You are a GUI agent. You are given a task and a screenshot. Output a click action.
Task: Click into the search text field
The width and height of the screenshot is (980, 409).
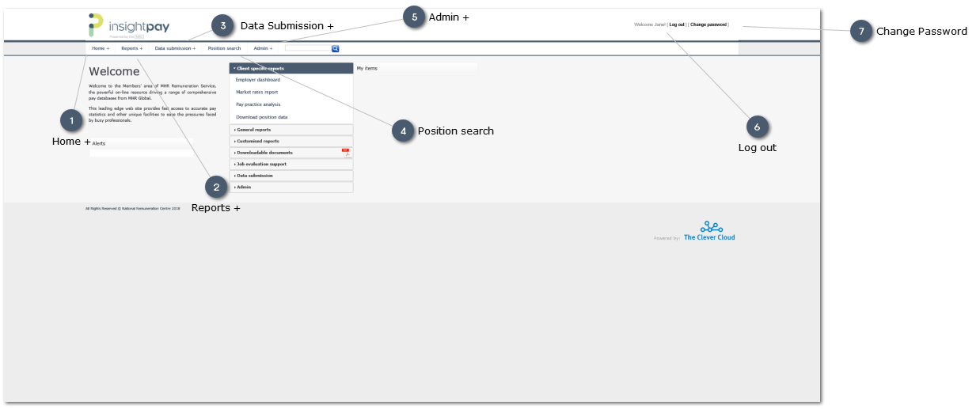pyautogui.click(x=307, y=48)
